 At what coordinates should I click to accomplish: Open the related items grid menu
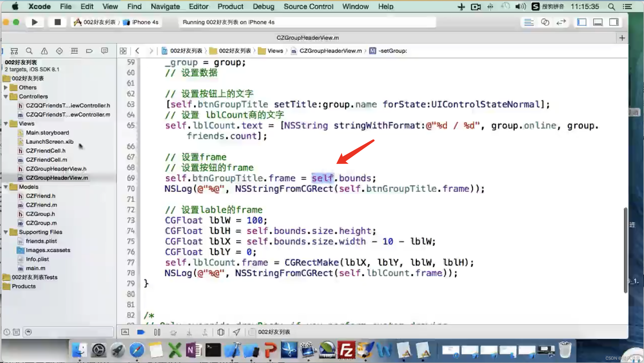point(123,51)
